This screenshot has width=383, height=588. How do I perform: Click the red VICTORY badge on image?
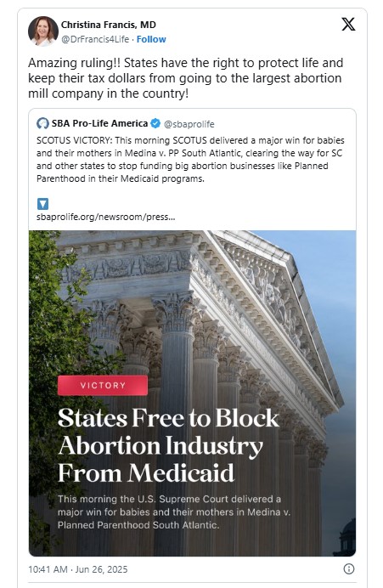(103, 385)
